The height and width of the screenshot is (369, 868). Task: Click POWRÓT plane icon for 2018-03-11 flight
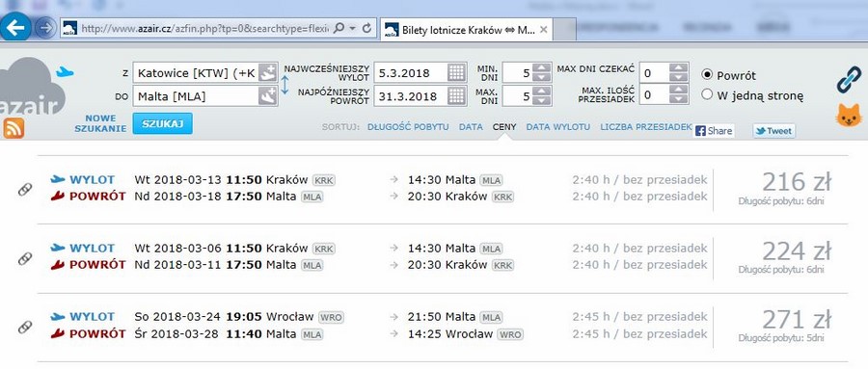click(x=58, y=264)
